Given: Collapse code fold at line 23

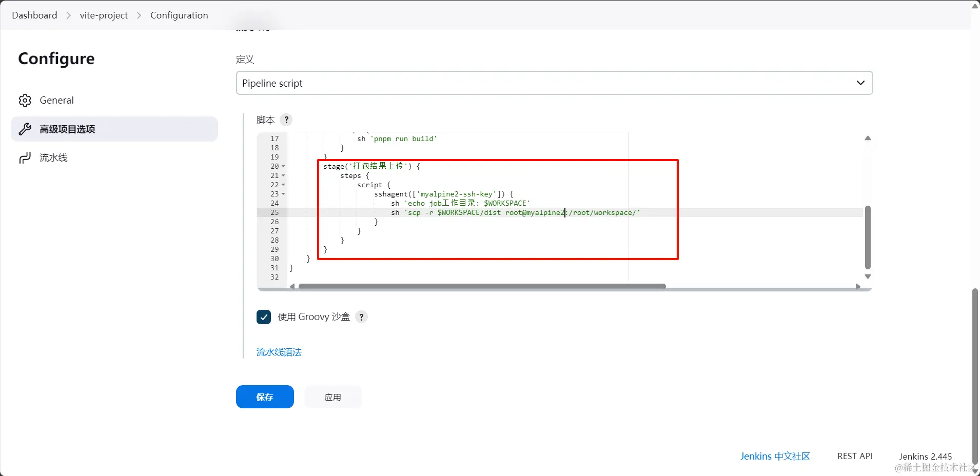Looking at the screenshot, I should [x=283, y=194].
